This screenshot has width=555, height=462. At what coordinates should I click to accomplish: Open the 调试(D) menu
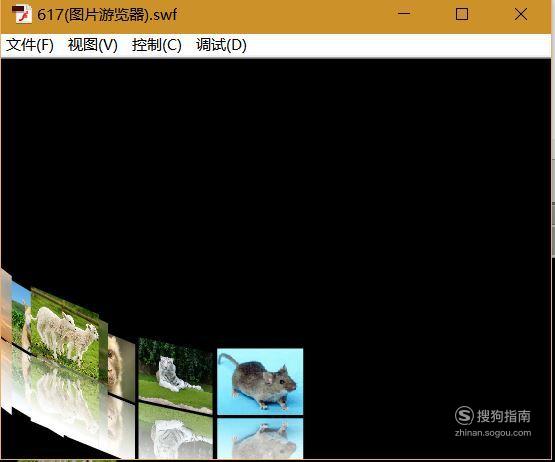221,45
